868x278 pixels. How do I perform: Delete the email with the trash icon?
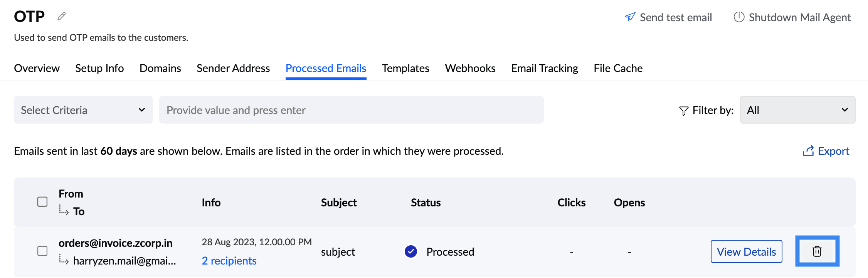point(817,251)
